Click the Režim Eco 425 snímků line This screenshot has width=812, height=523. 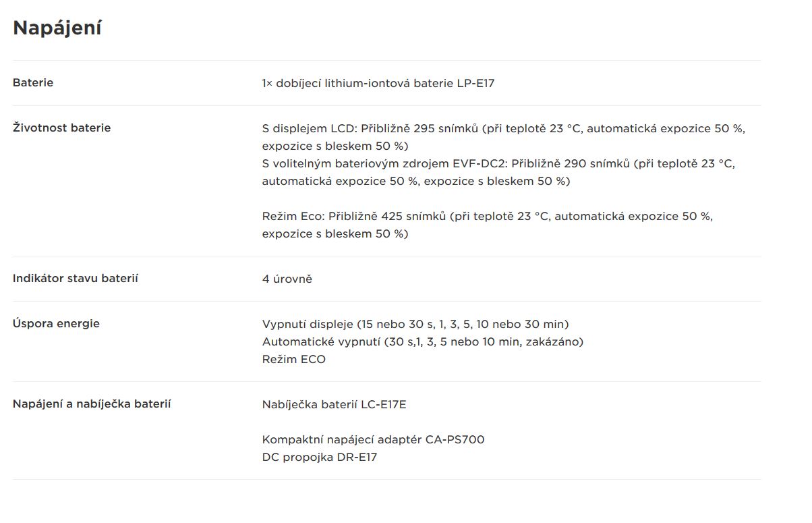[x=488, y=217]
